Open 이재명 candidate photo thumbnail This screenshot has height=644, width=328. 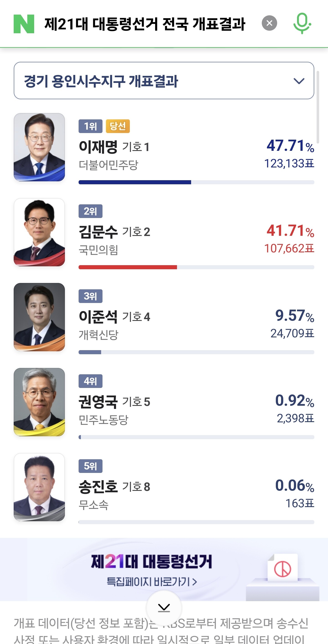pyautogui.click(x=39, y=147)
